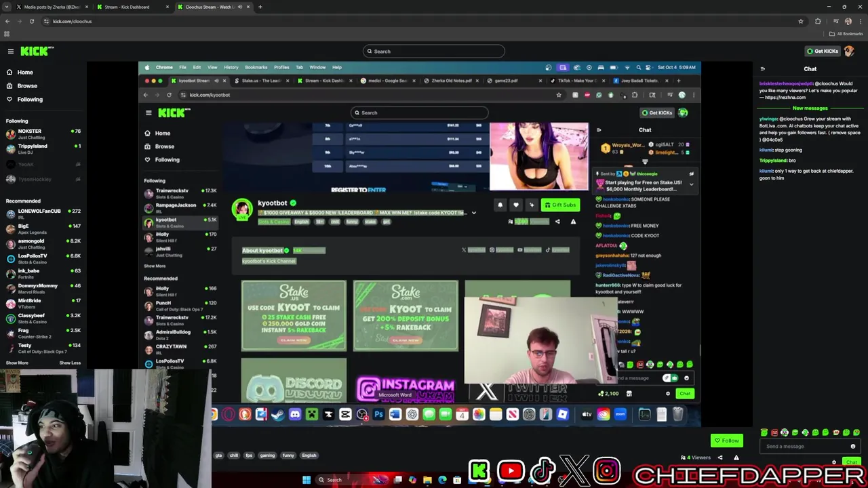Open the Chrome tab search dropdown
Screen dimensions: 868x488
point(7,7)
